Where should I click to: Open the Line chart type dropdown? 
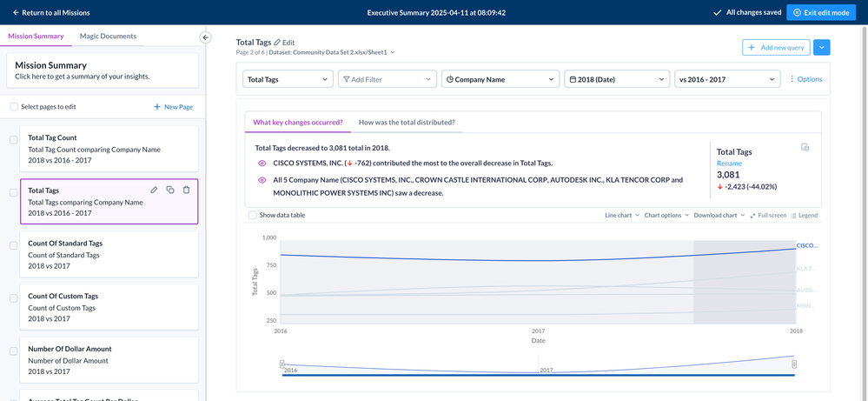click(622, 215)
